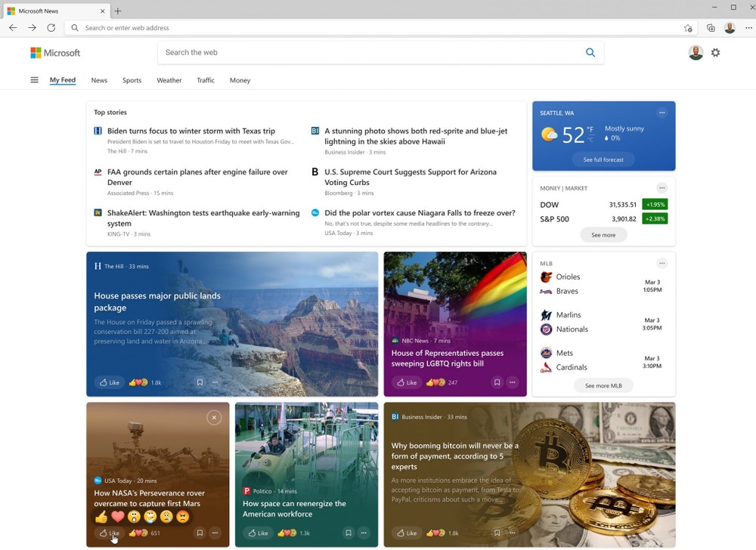Open a new browser tab

pos(118,11)
